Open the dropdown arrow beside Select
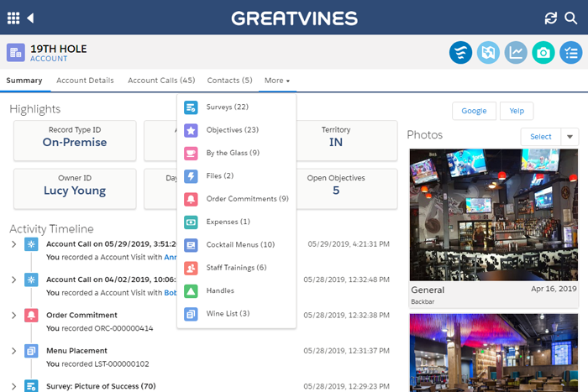 tap(570, 137)
